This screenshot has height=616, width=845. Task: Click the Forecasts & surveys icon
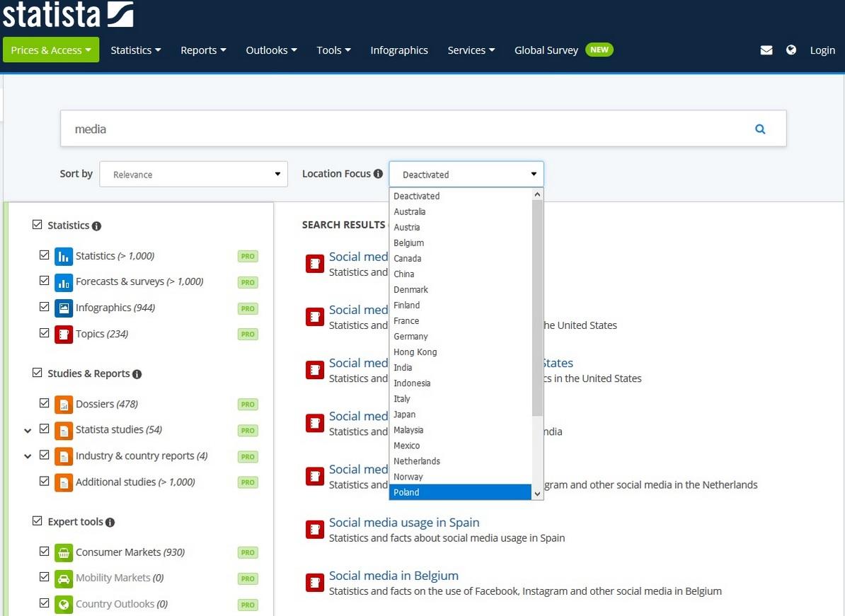coord(64,282)
